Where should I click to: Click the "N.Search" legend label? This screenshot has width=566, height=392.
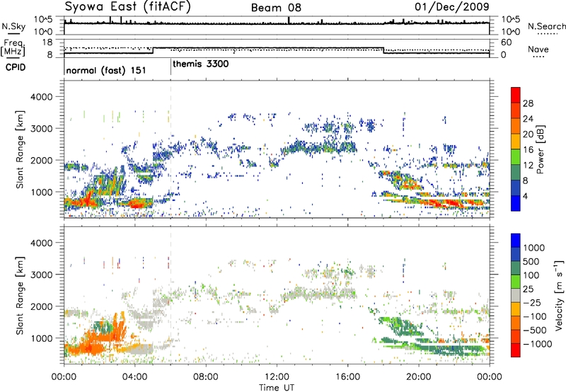click(x=546, y=26)
